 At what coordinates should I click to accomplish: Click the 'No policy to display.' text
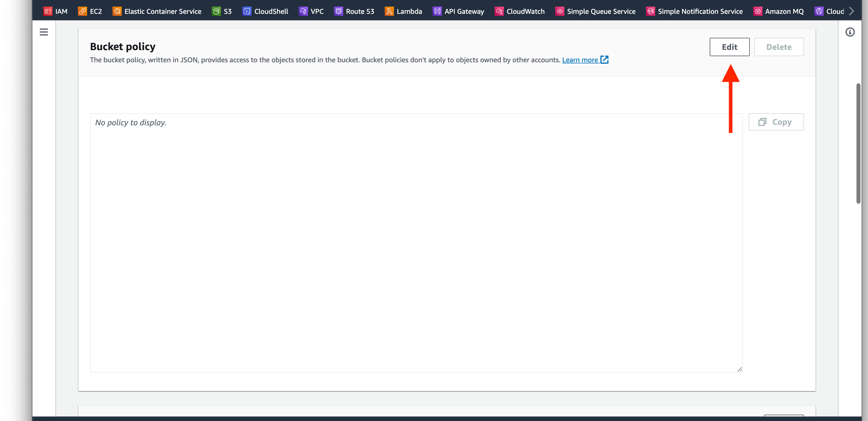point(131,122)
